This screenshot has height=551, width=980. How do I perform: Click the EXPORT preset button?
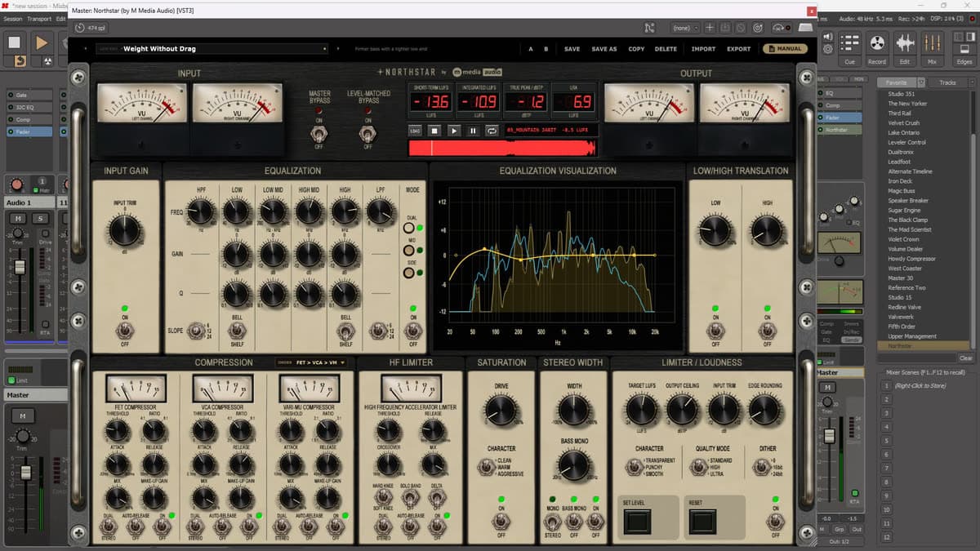click(x=739, y=49)
